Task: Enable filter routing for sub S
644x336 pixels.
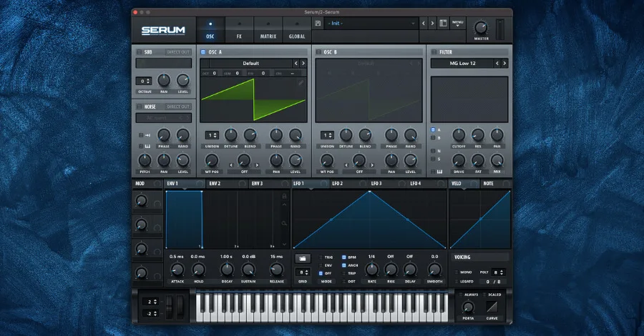Action: click(433, 159)
